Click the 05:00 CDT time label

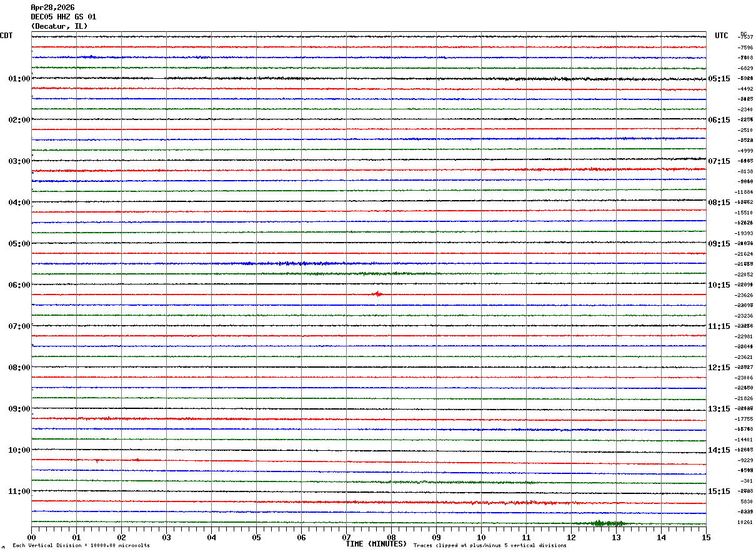coord(19,244)
